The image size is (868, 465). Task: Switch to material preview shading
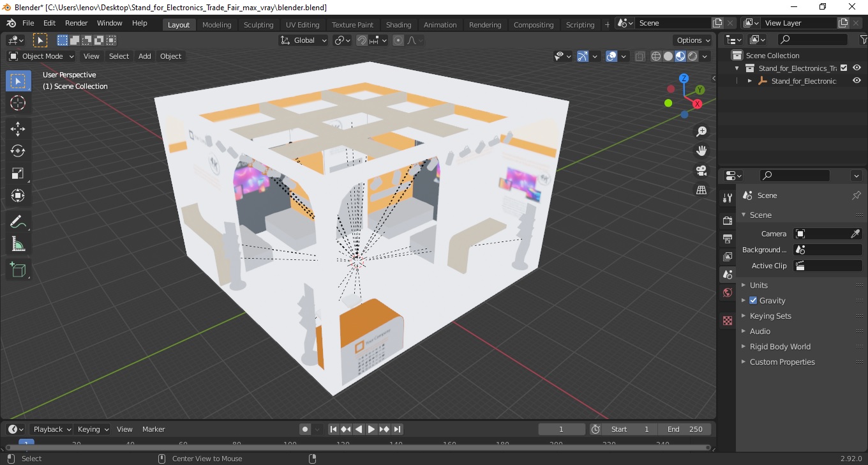680,56
